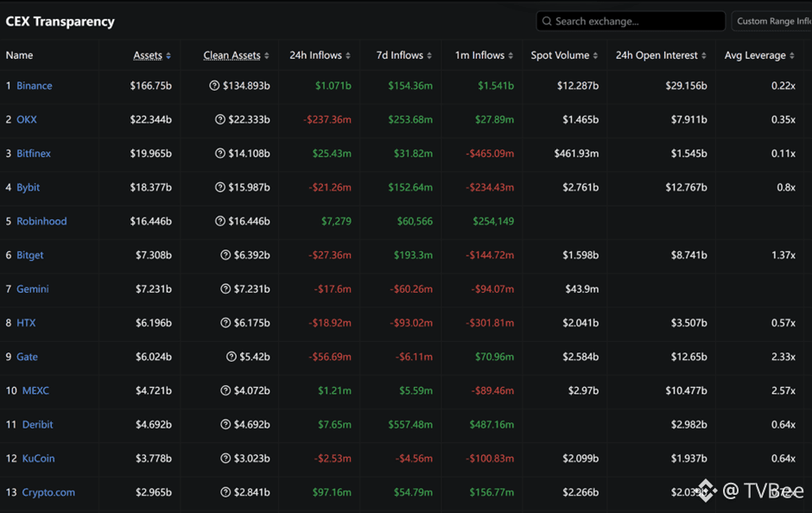Focus the Search exchange input field

(635, 22)
